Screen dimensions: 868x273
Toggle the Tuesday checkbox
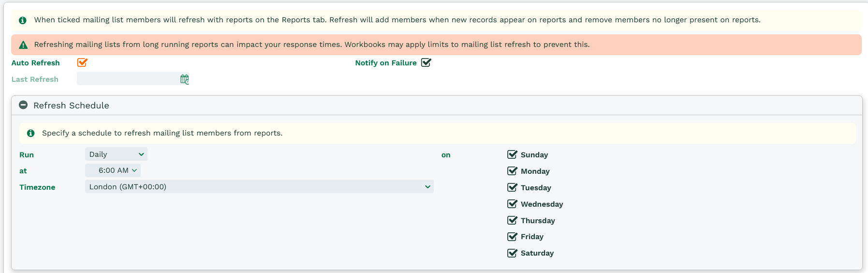[x=512, y=187]
